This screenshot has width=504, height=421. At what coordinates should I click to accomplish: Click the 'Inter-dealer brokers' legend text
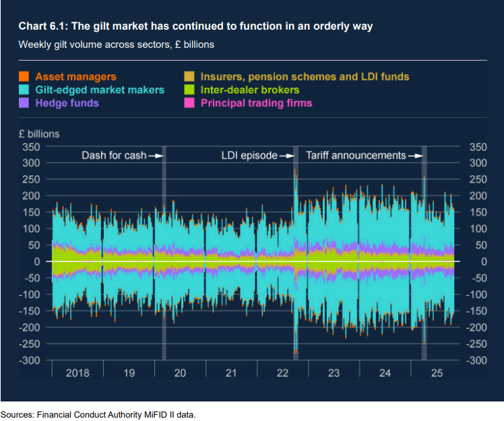pos(250,90)
